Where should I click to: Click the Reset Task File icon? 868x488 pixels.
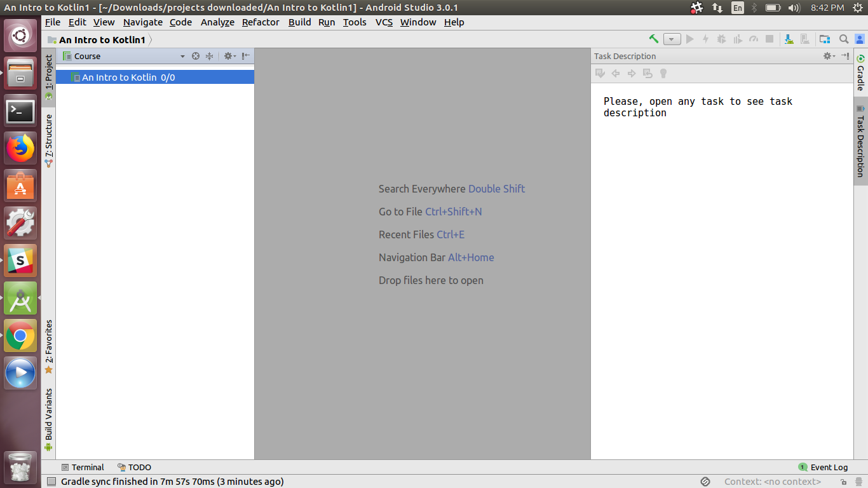[648, 74]
